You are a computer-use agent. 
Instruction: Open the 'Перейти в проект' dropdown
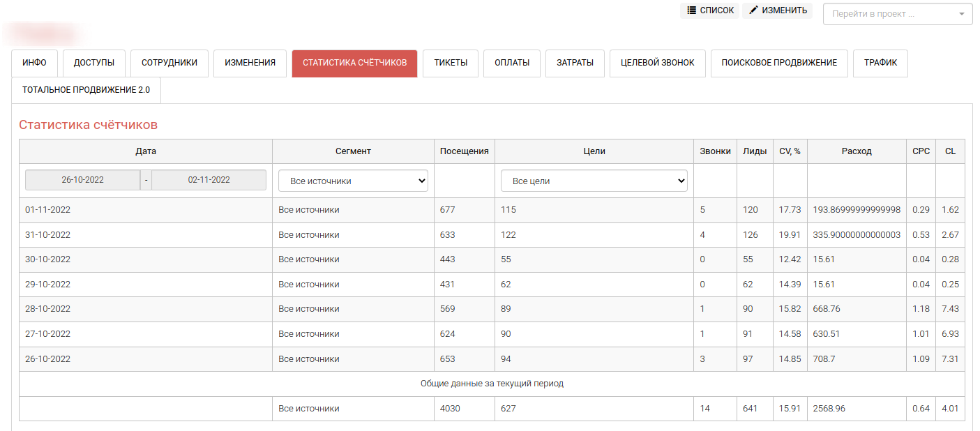click(897, 14)
